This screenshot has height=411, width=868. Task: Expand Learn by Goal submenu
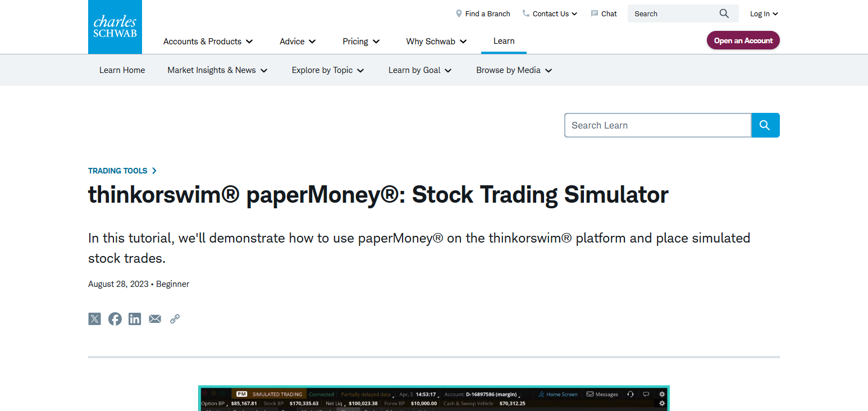click(420, 70)
